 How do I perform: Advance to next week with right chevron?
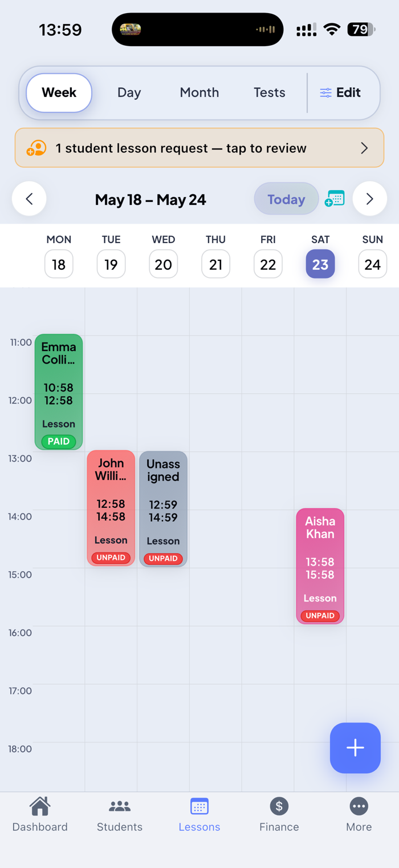370,199
